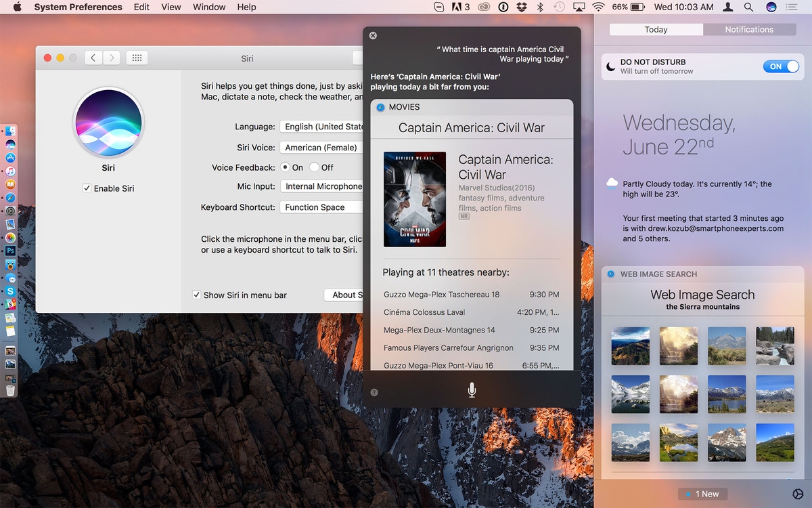
Task: Open the Language dropdown
Action: pyautogui.click(x=322, y=127)
